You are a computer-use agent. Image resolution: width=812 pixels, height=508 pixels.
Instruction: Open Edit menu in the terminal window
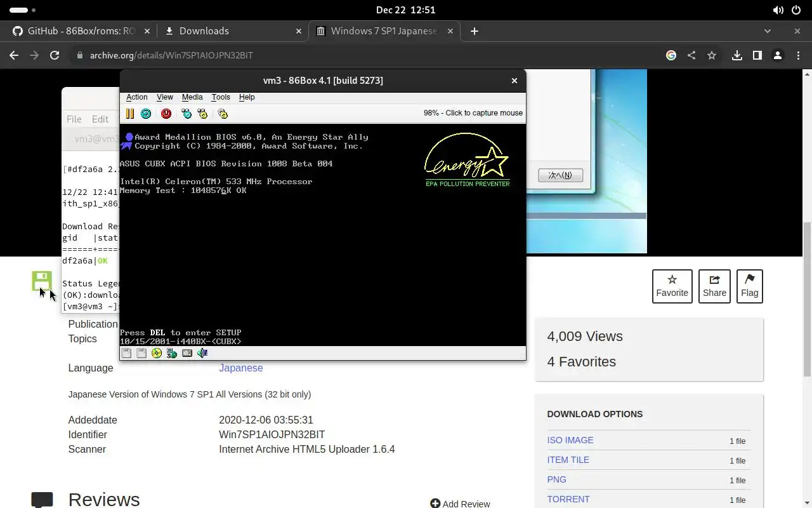(100, 119)
